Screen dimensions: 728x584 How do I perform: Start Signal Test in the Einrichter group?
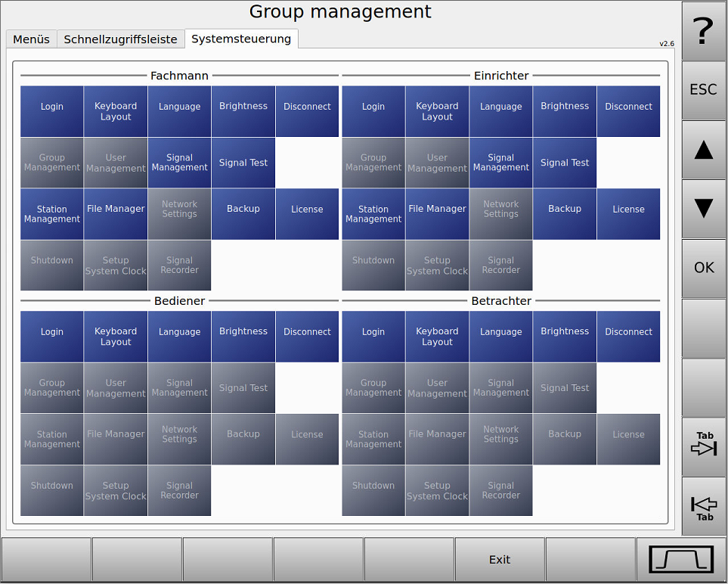coord(565,163)
